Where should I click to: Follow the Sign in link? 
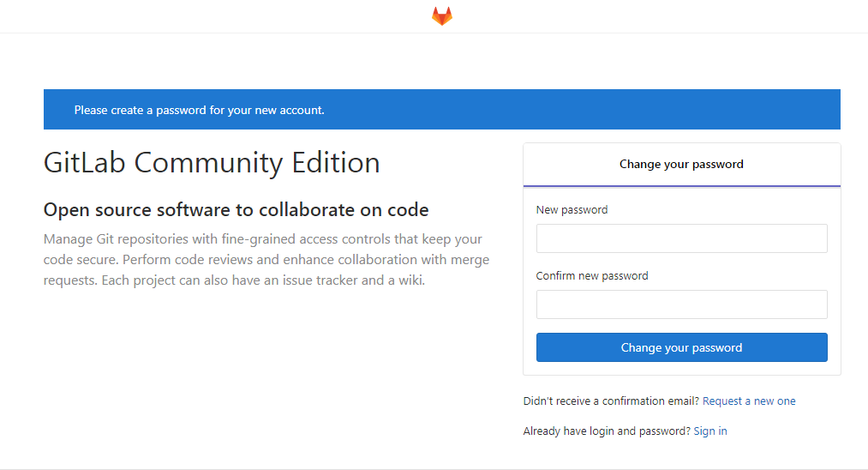pos(710,431)
